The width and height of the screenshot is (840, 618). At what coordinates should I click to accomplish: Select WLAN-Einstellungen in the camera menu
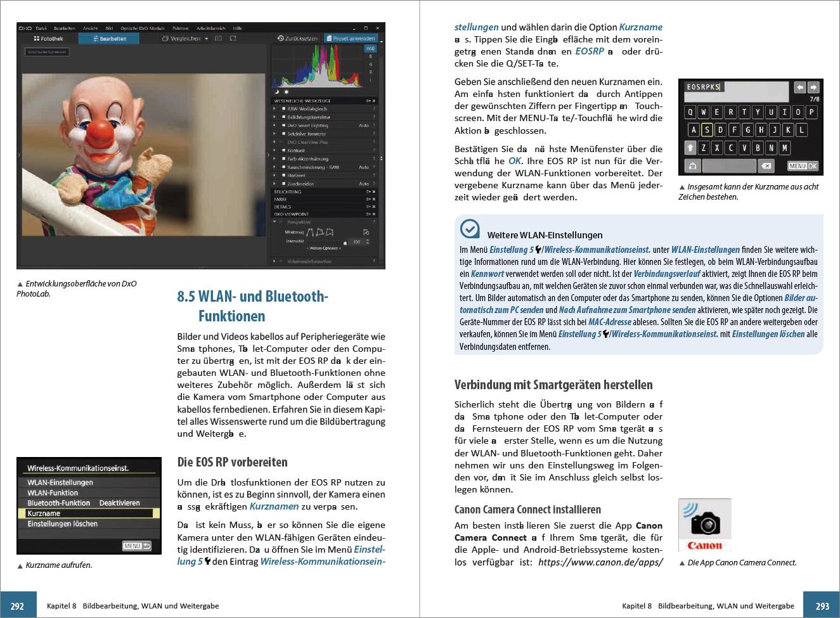click(89, 482)
